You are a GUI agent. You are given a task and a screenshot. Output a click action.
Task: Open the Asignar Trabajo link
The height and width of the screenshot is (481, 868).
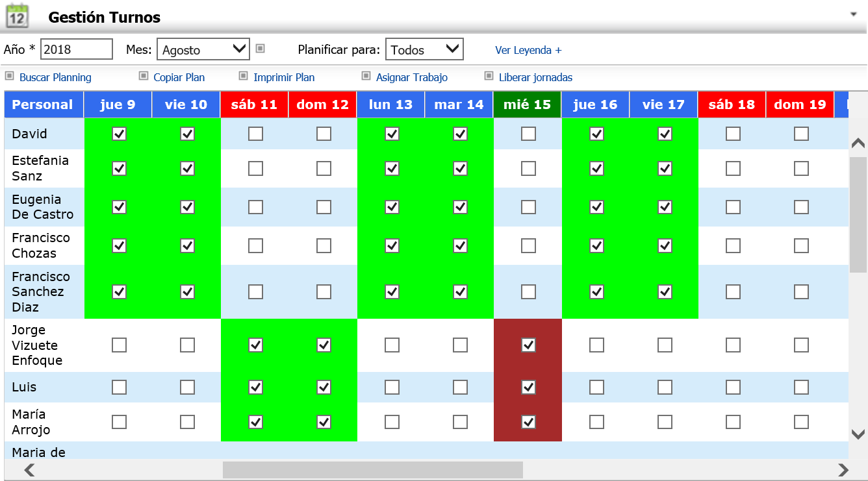(x=411, y=77)
